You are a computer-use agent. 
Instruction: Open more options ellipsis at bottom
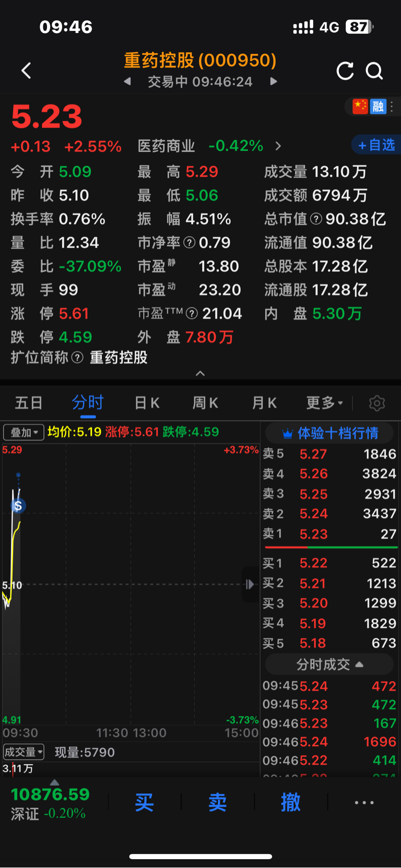[364, 803]
